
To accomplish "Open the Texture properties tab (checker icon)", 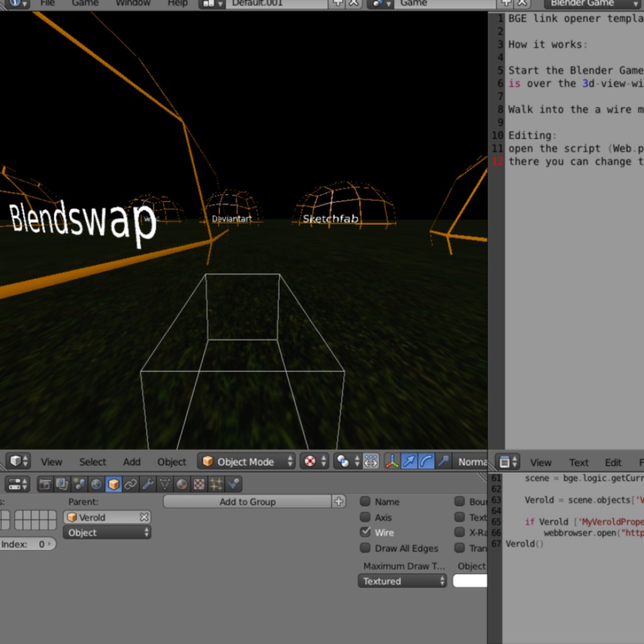I will pos(197,484).
